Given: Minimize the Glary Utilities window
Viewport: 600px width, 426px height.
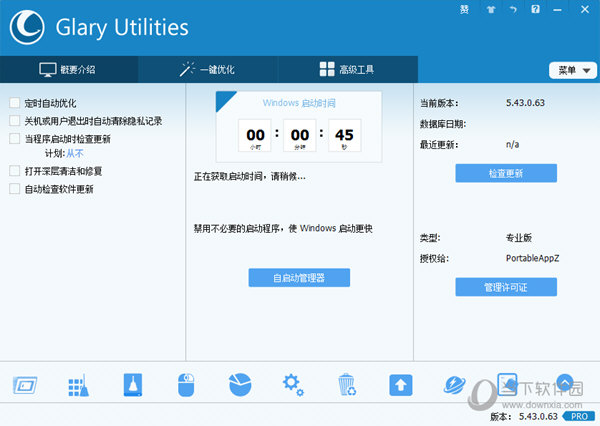Looking at the screenshot, I should tap(558, 10).
